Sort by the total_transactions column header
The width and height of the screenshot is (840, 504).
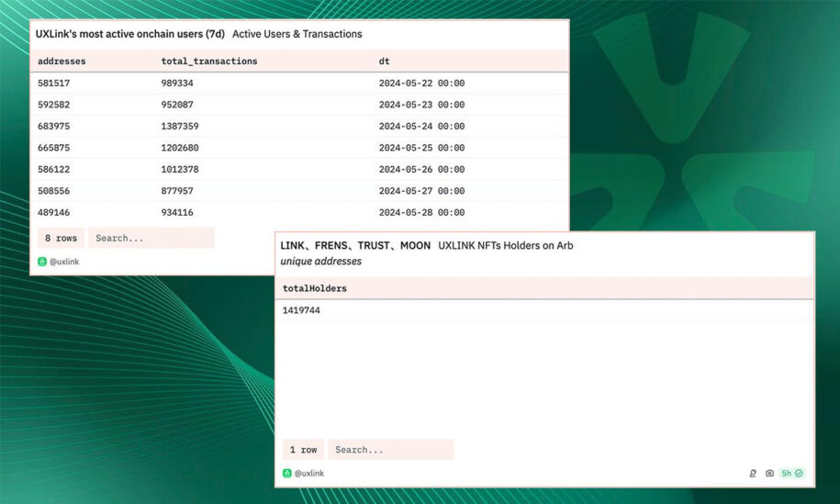(x=209, y=62)
